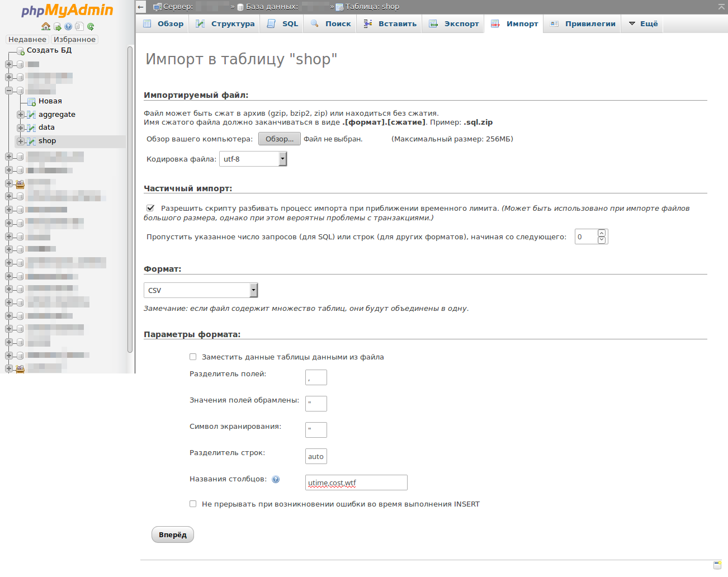This screenshot has height=577, width=728.
Task: Switch to the SQL tab
Action: (x=283, y=23)
